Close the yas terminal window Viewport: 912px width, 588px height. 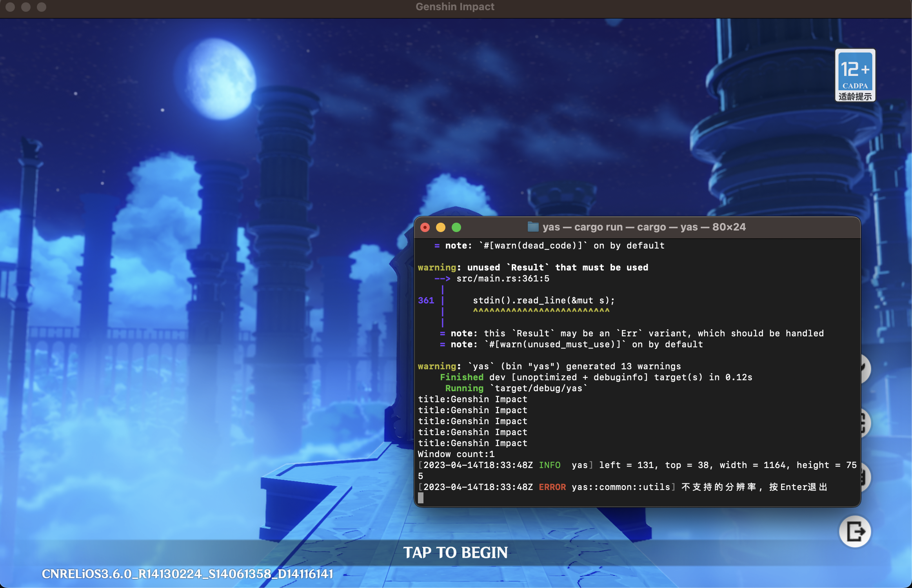pyautogui.click(x=425, y=227)
